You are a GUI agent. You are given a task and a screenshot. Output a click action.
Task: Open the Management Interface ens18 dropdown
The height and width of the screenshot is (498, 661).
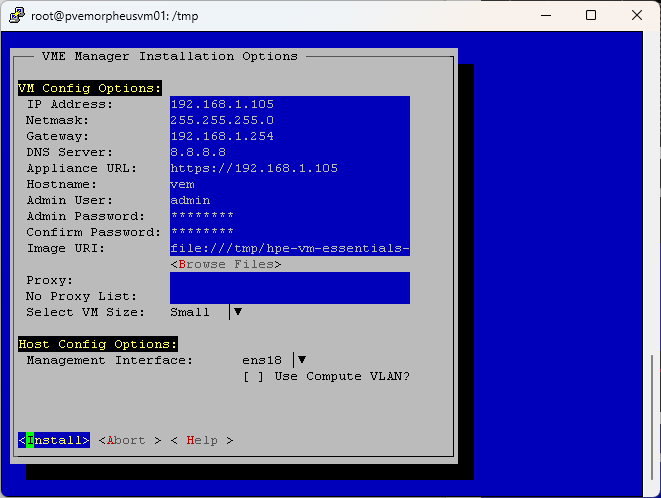coord(301,360)
